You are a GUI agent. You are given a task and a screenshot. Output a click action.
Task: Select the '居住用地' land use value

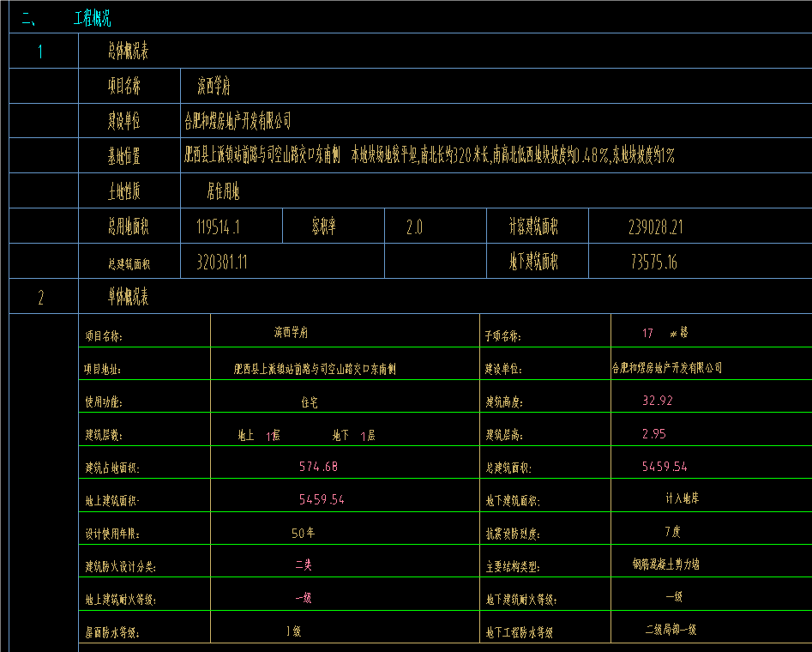coord(223,191)
